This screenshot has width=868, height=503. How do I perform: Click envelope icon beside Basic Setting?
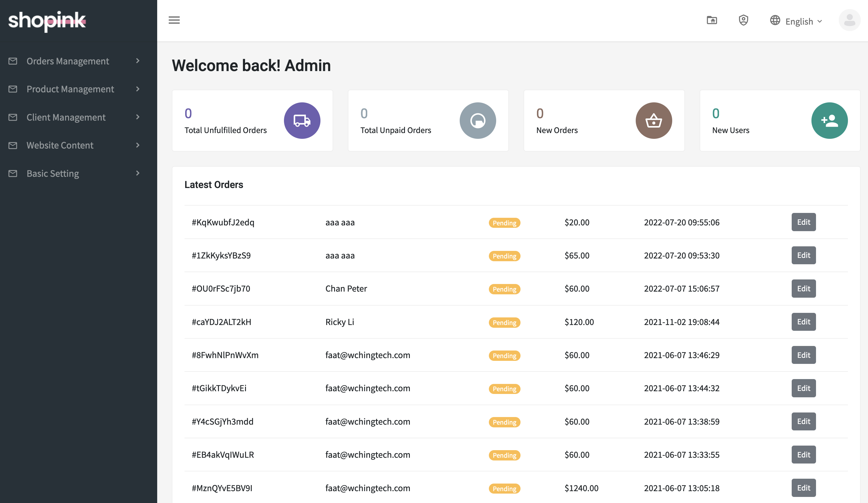(x=13, y=173)
